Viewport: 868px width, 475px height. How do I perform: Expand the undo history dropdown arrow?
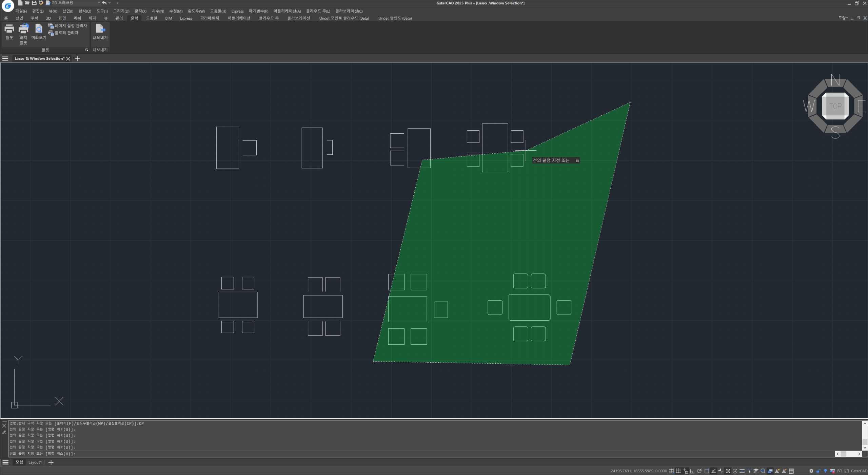pyautogui.click(x=110, y=3)
